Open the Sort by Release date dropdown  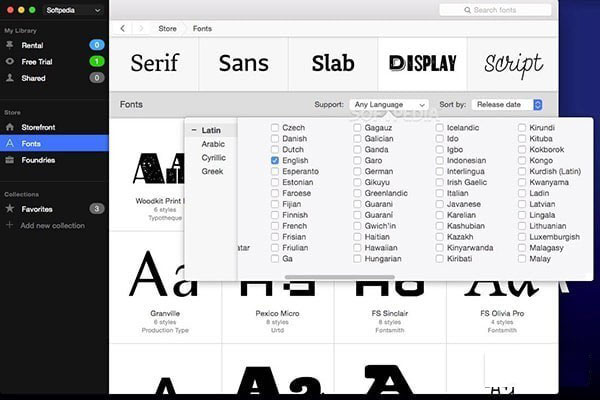coord(507,104)
